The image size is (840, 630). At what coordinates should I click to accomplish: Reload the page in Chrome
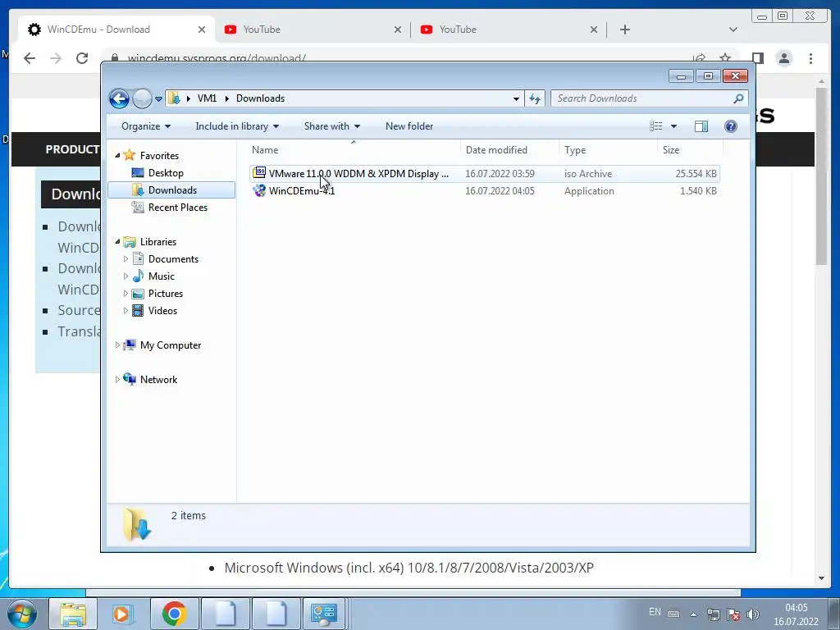point(82,58)
